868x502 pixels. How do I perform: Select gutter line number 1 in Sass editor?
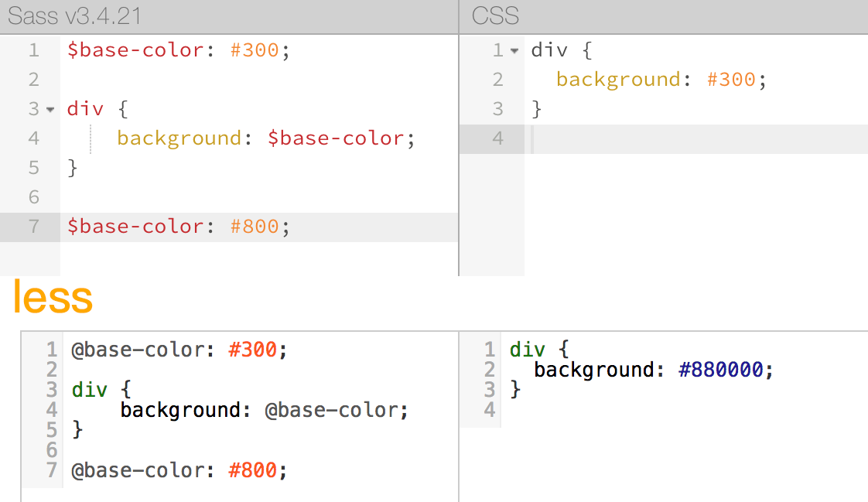point(34,50)
